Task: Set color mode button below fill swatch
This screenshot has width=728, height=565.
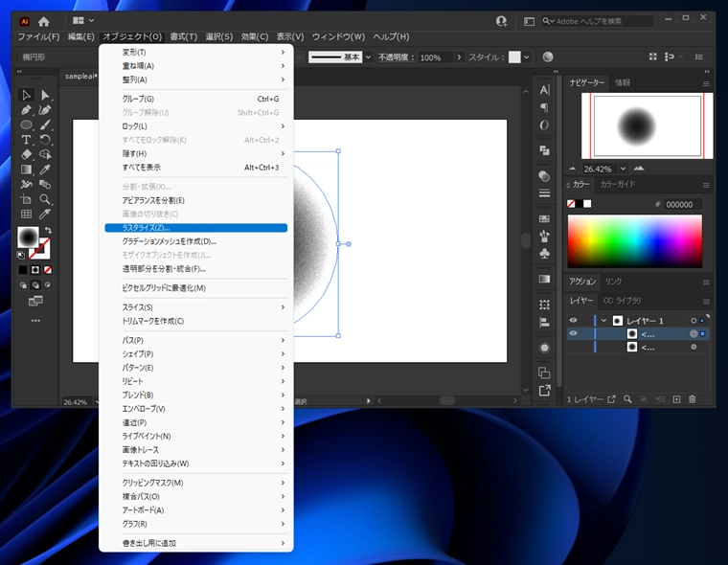Action: coord(23,270)
